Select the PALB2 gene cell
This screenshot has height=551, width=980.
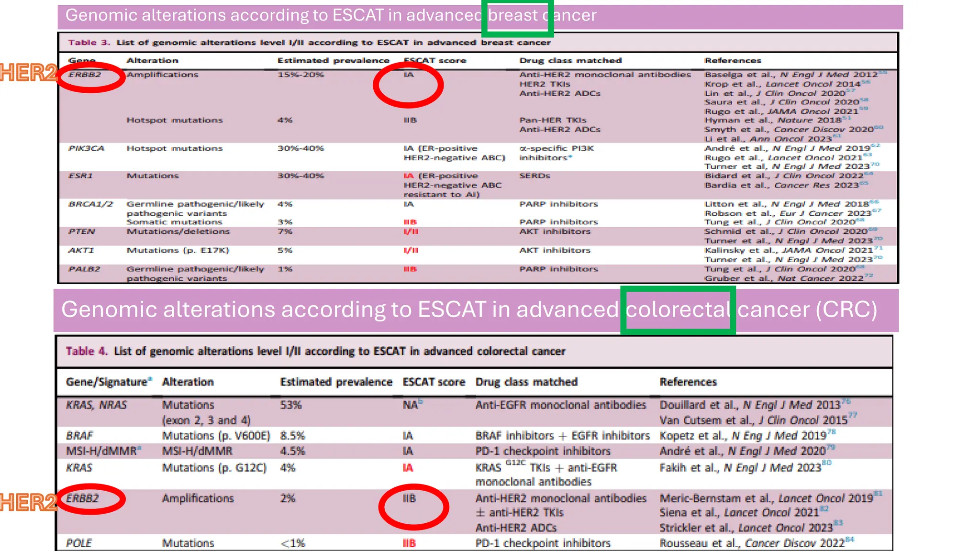tap(84, 269)
